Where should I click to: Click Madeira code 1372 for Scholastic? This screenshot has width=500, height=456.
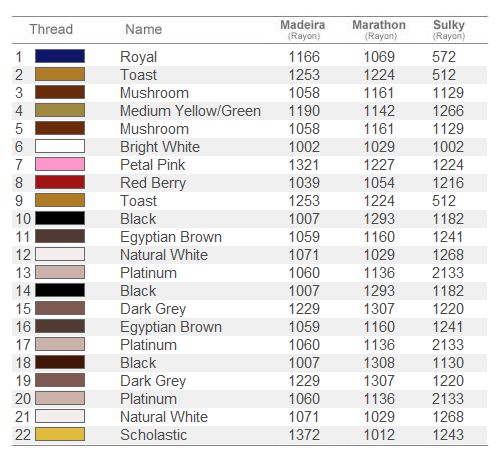click(x=304, y=435)
